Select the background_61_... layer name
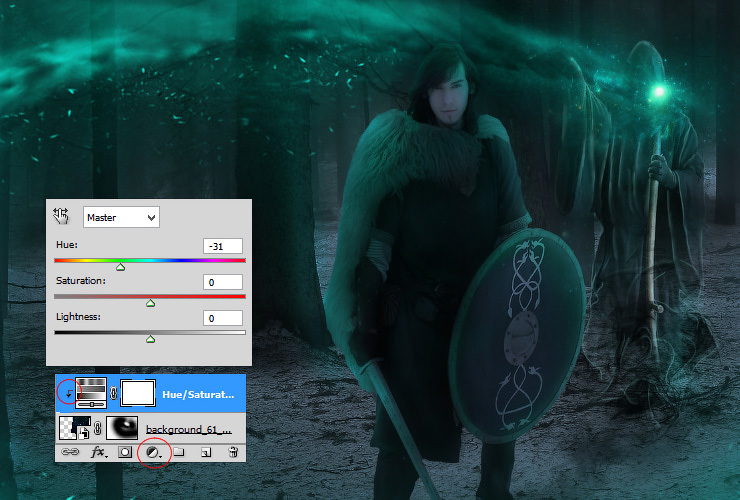The image size is (740, 500). [x=189, y=429]
